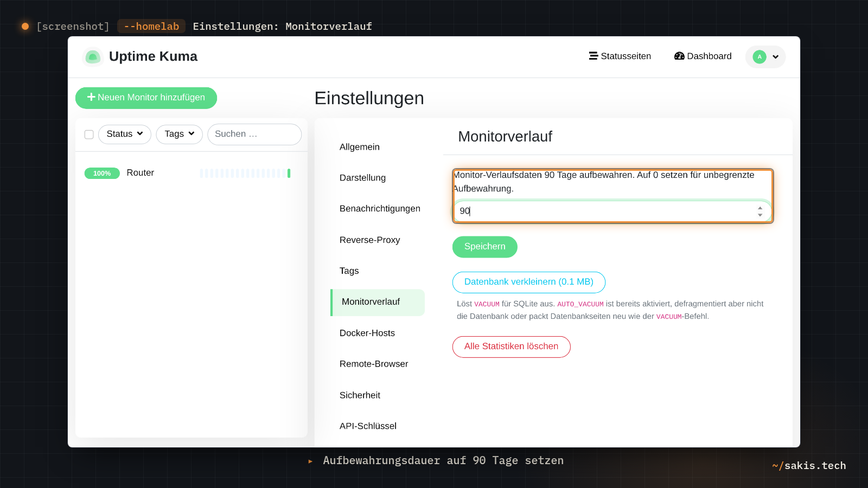
Task: Go to the Dashboard
Action: [703, 56]
